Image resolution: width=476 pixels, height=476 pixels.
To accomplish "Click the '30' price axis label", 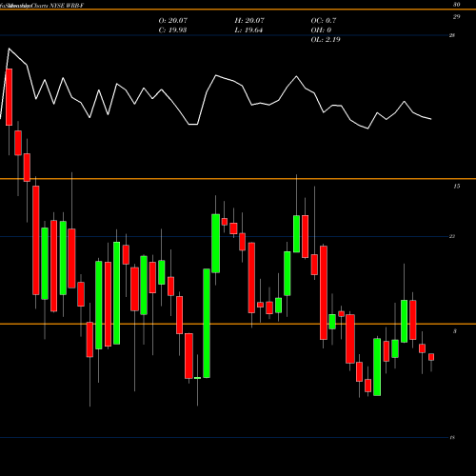I will (457, 5).
